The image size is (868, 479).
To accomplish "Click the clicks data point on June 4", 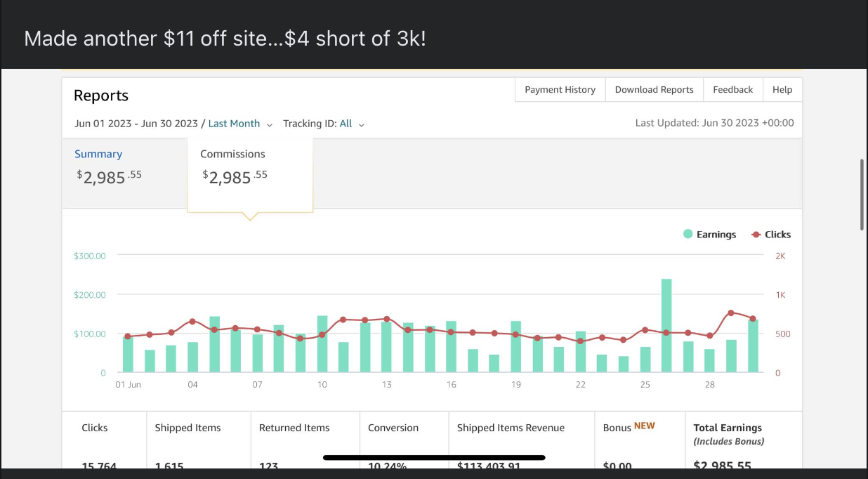I will tap(192, 321).
